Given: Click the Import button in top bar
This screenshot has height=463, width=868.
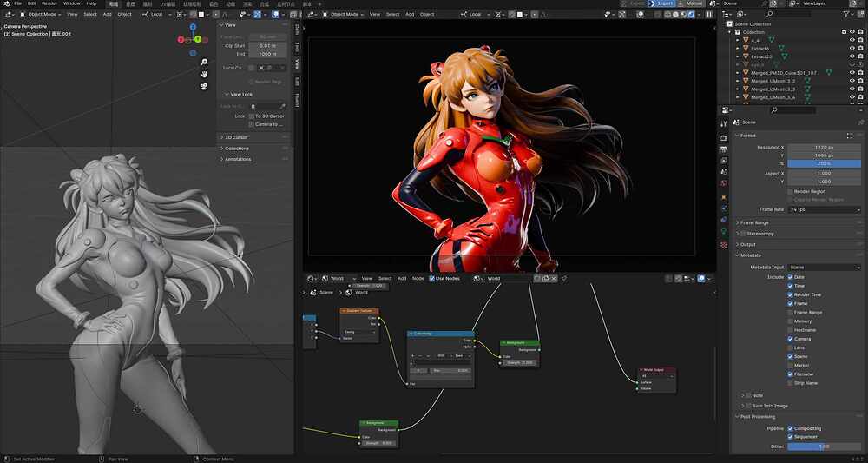Looking at the screenshot, I should [662, 3].
